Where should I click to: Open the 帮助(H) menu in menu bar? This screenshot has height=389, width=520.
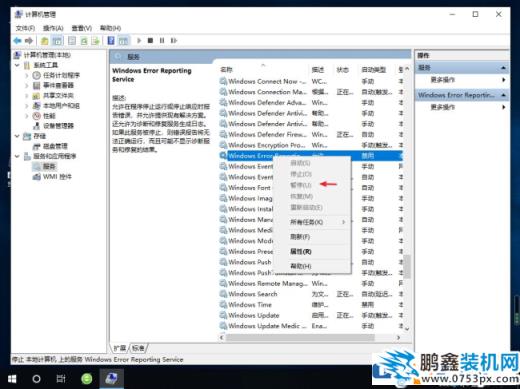[x=110, y=28]
